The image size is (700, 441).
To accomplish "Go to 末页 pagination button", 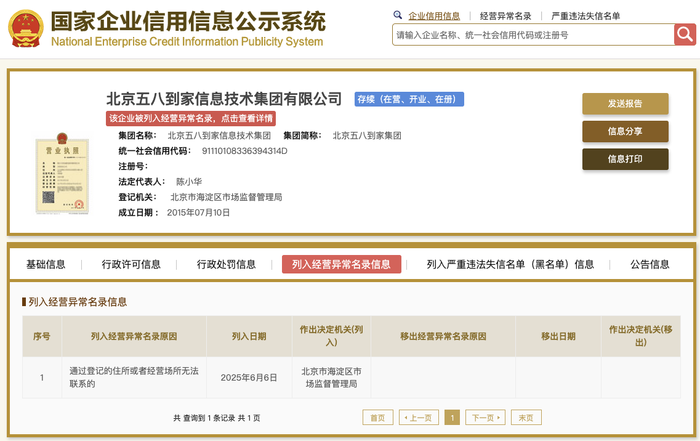I will tap(526, 417).
